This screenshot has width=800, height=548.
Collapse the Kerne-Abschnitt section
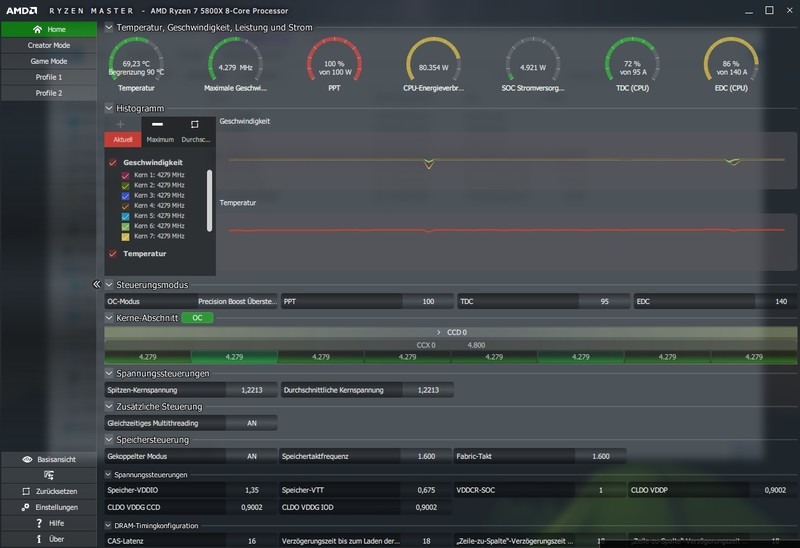[109, 318]
